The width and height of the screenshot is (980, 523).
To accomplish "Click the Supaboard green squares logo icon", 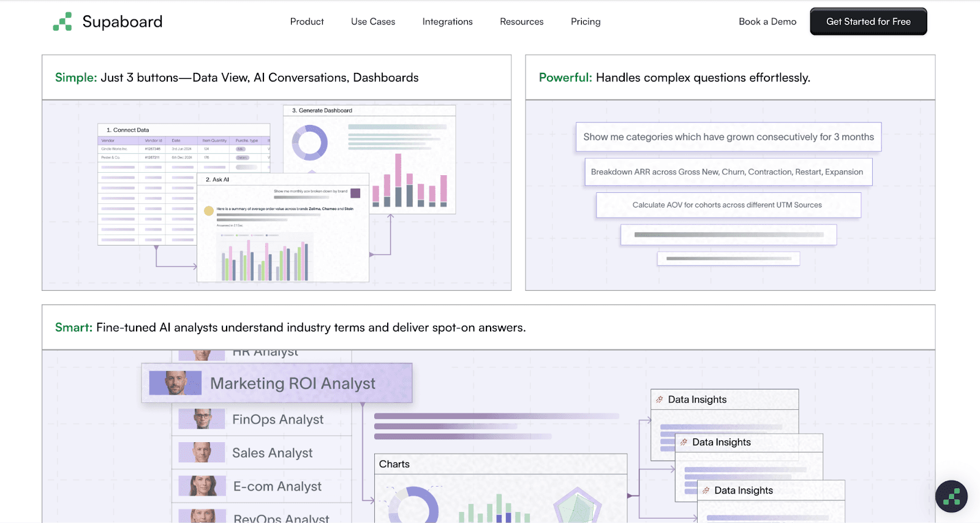I will (x=62, y=21).
